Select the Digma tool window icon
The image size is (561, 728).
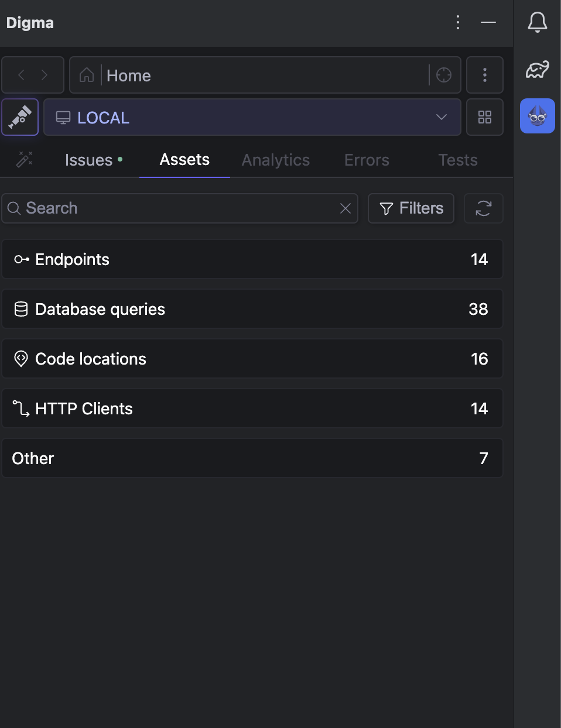538,116
